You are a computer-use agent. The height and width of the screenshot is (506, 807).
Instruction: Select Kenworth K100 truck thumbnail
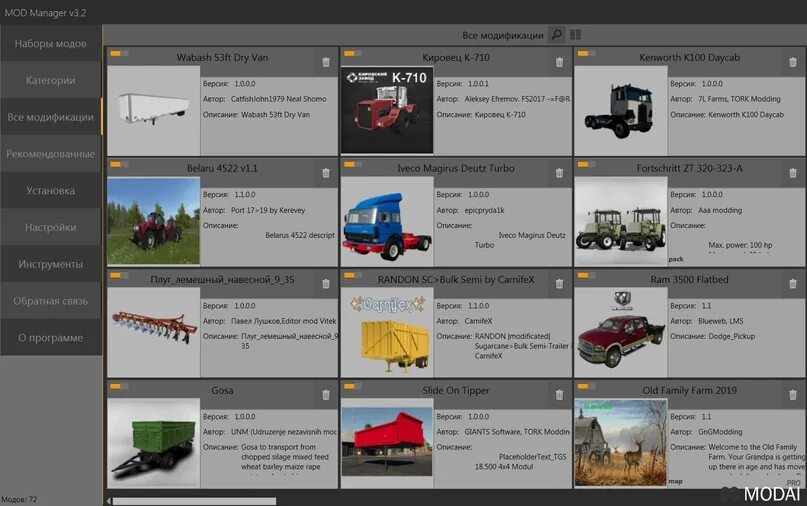tap(621, 110)
